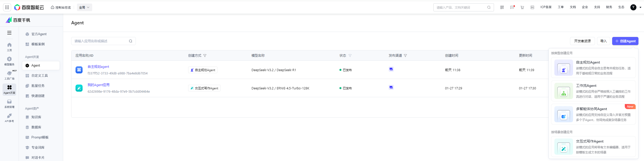Open ICP备案 menu
The width and height of the screenshot is (644, 161).
[x=546, y=7]
